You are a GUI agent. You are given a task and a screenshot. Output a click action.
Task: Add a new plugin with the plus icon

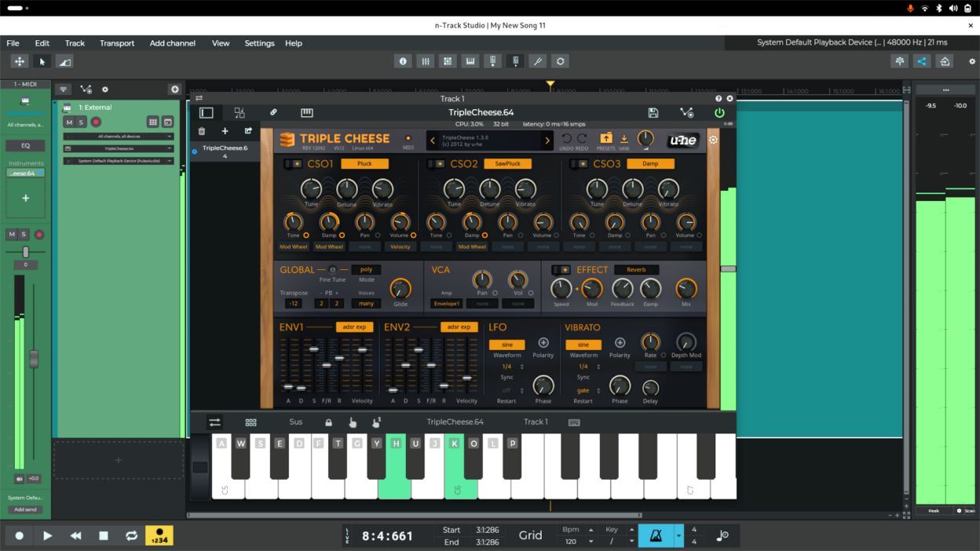click(225, 131)
